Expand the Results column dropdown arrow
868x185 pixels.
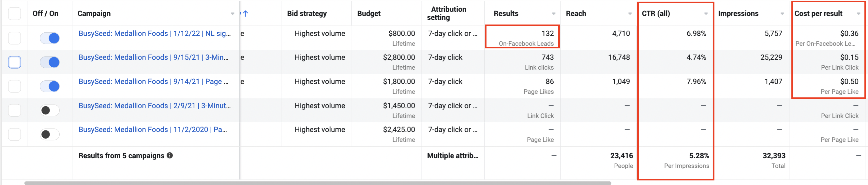click(x=554, y=14)
